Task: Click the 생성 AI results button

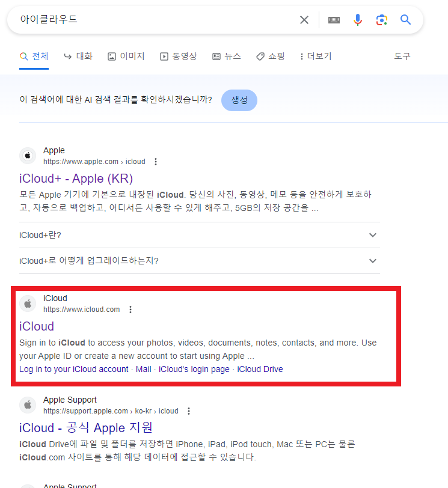Action: [x=239, y=100]
